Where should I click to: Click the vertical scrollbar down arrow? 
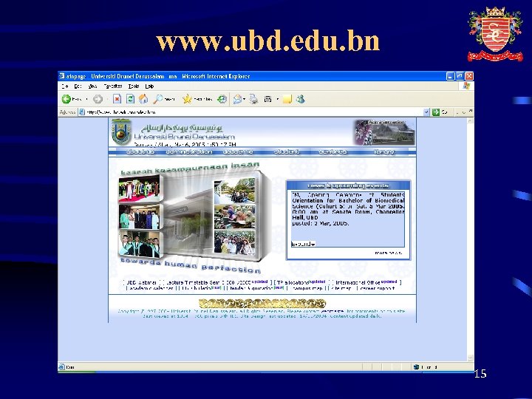click(x=470, y=358)
